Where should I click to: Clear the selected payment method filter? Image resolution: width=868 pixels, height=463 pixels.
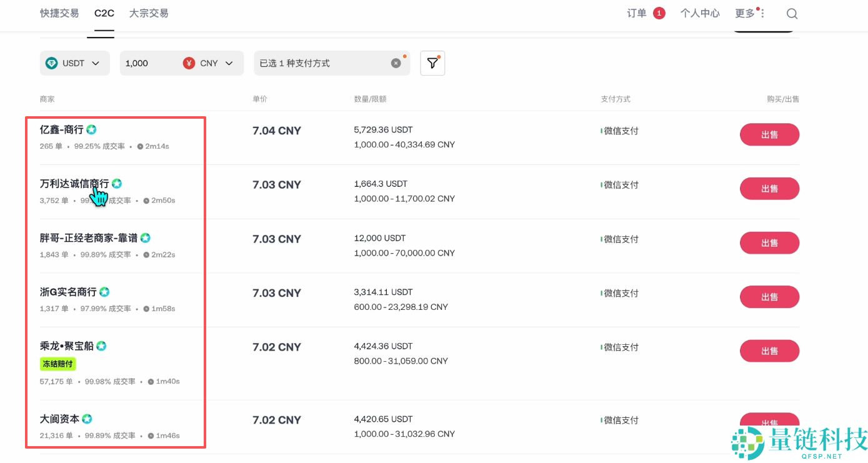click(x=396, y=63)
